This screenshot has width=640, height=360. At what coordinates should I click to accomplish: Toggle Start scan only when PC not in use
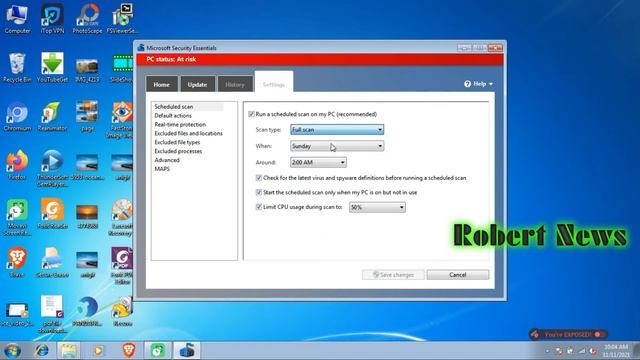(259, 192)
